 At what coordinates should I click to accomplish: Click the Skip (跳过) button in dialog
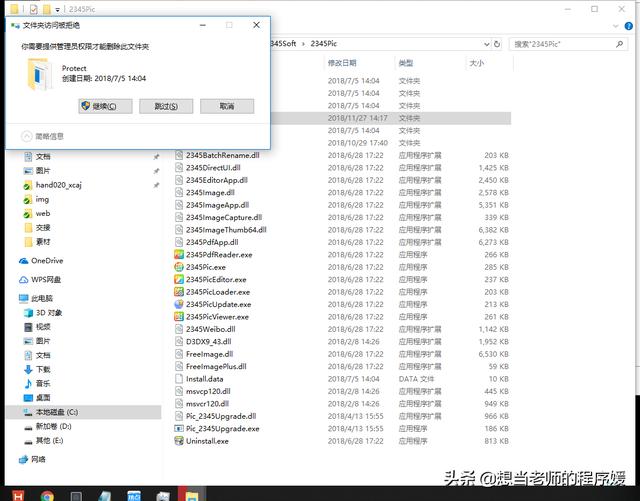coord(166,106)
